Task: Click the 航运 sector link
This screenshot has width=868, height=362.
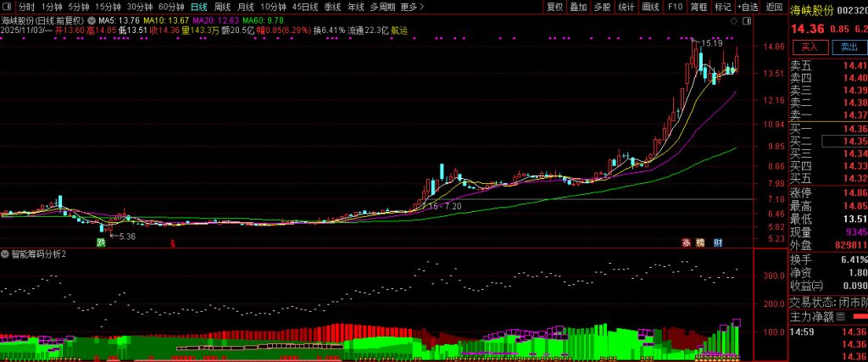Action: pyautogui.click(x=399, y=31)
